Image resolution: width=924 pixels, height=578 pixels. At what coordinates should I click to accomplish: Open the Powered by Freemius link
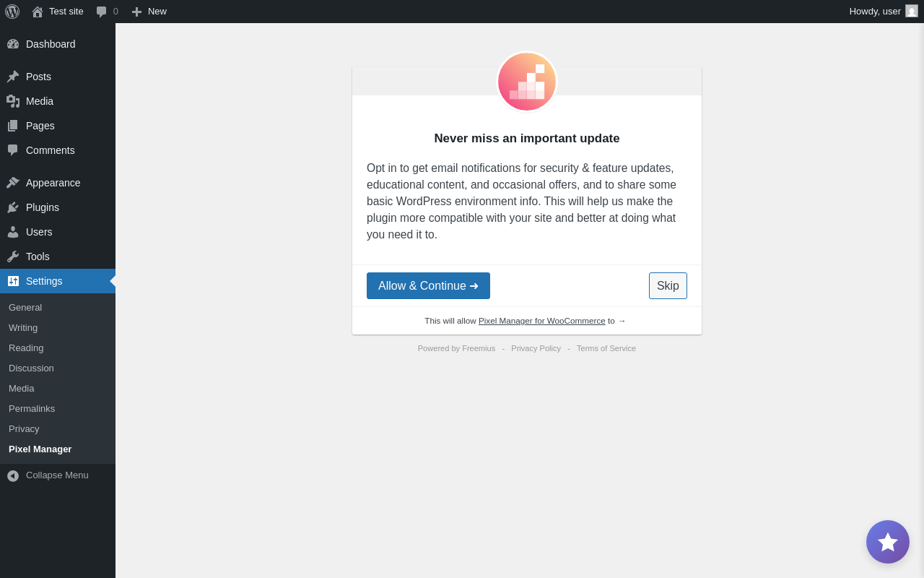click(456, 348)
